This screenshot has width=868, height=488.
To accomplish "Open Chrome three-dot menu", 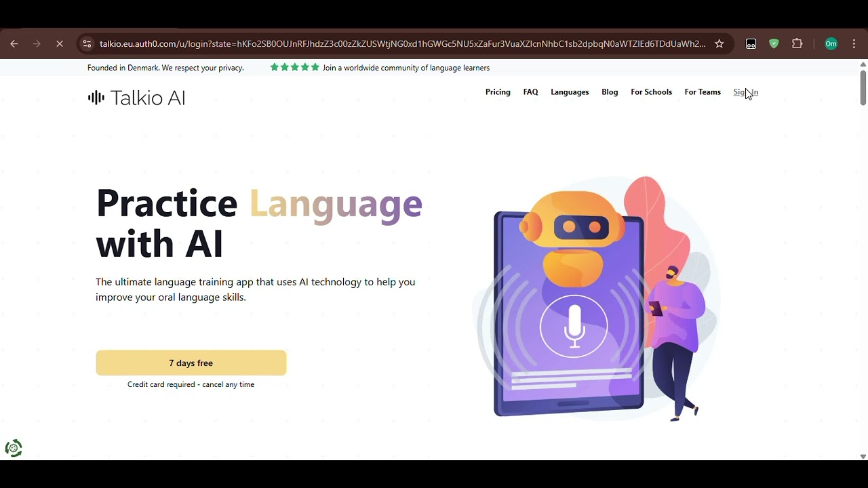I will 854,44.
